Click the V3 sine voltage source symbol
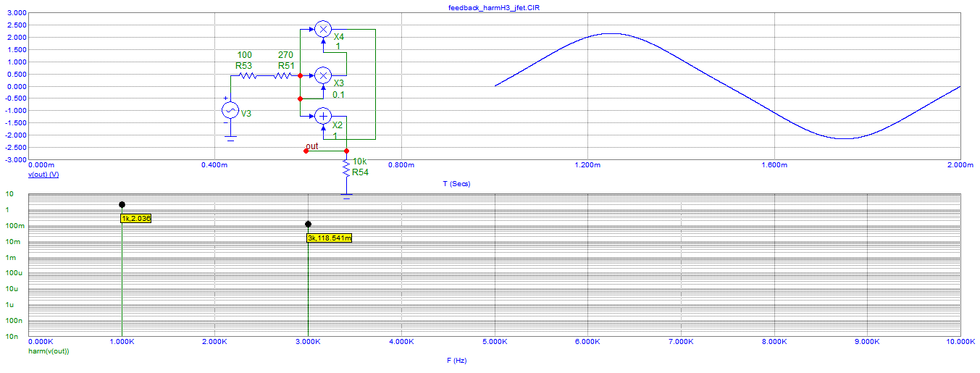980x373 pixels. click(230, 110)
